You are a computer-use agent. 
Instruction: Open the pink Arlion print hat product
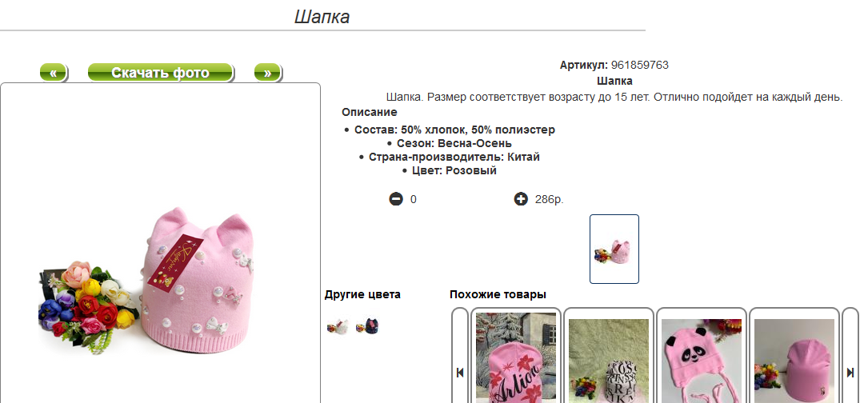tap(516, 357)
